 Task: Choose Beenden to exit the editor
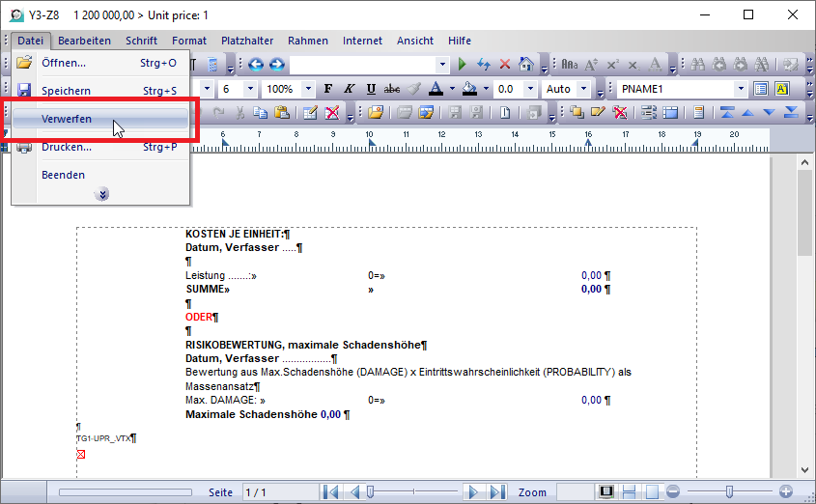point(63,175)
